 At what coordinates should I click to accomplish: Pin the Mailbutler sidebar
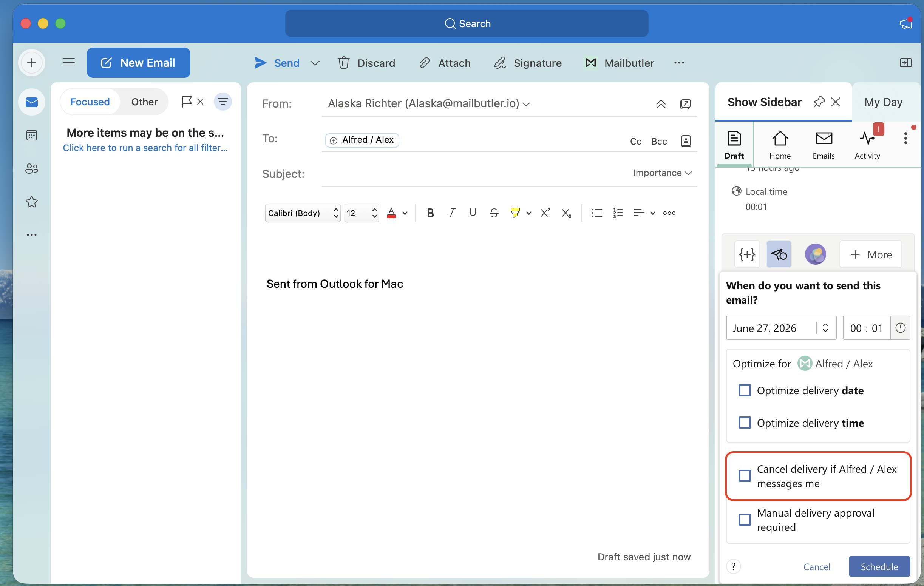tap(819, 102)
